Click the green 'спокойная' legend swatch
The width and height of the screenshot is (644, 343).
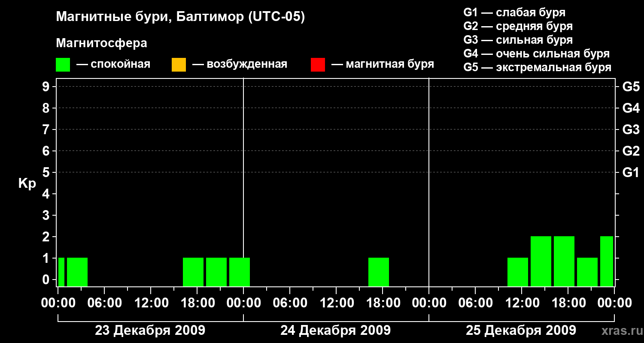tap(63, 65)
